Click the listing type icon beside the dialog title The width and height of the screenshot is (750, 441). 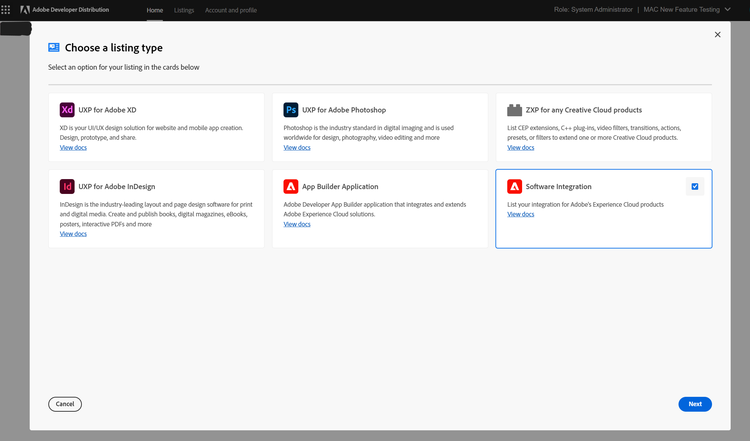[54, 47]
